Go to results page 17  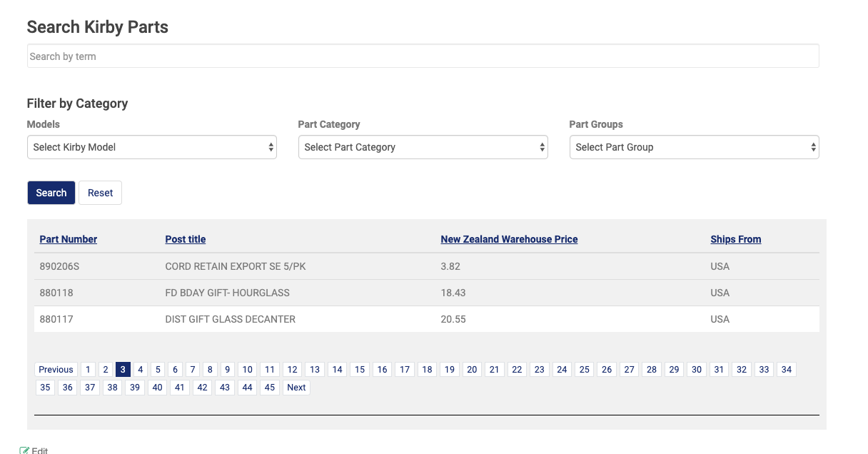405,369
